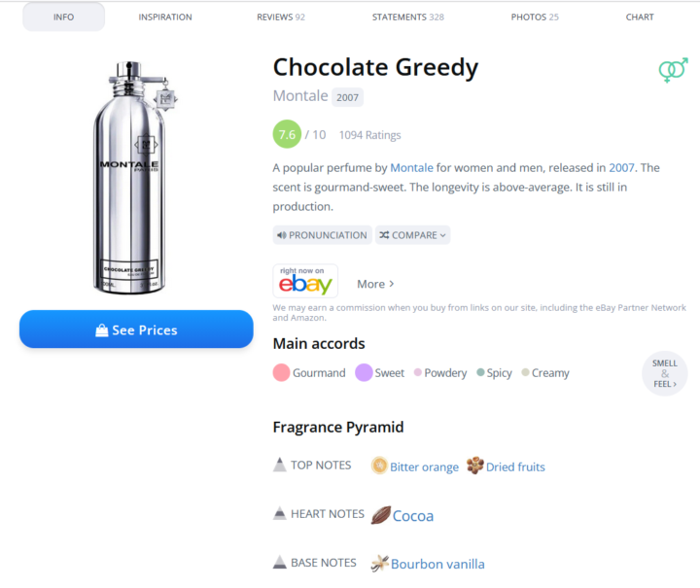
Task: Play the pronunciation audio
Action: point(322,235)
